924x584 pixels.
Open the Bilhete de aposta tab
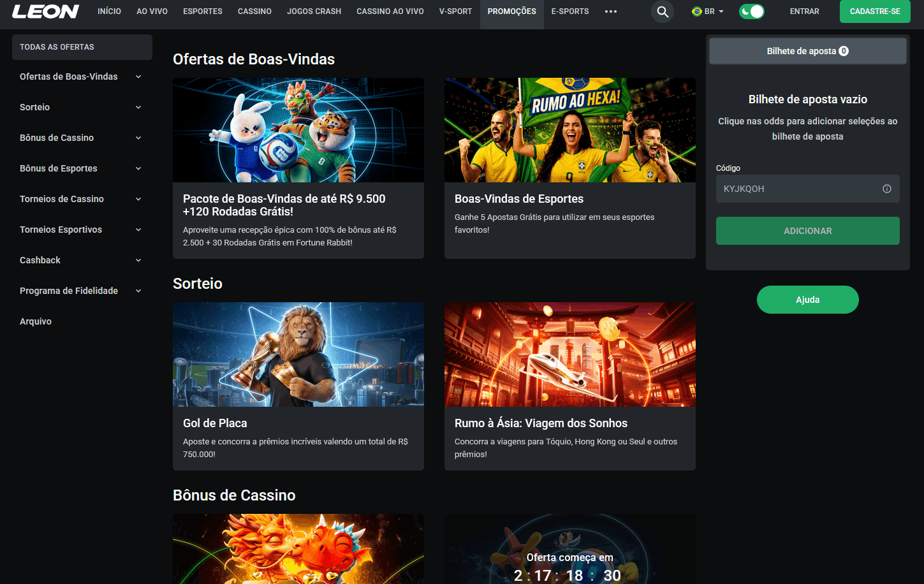tap(808, 51)
